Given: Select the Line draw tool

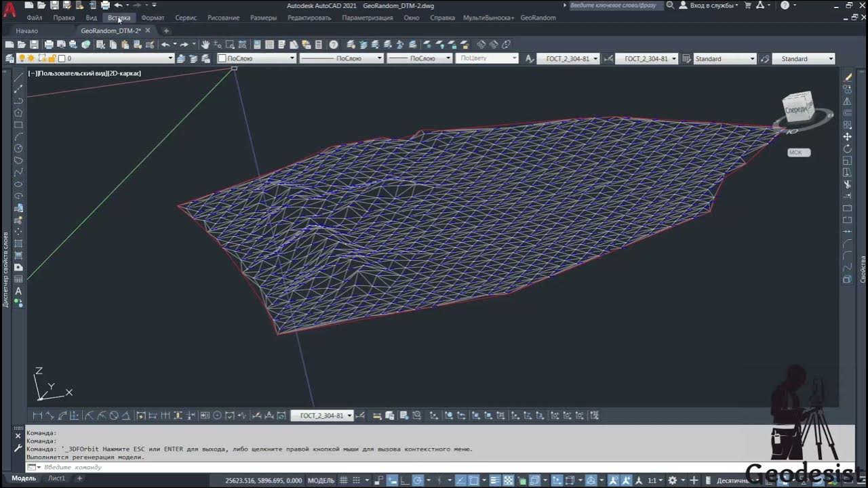Looking at the screenshot, I should (x=18, y=76).
